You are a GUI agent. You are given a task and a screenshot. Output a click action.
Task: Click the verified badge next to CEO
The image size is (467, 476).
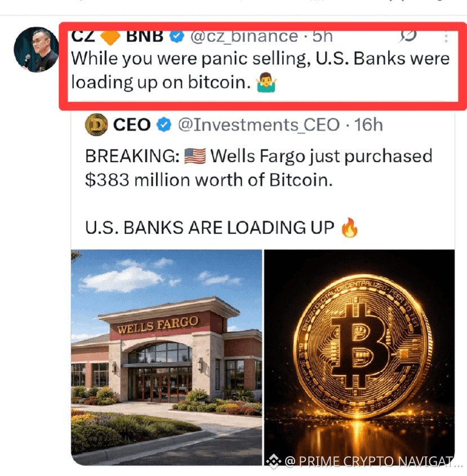tap(164, 124)
